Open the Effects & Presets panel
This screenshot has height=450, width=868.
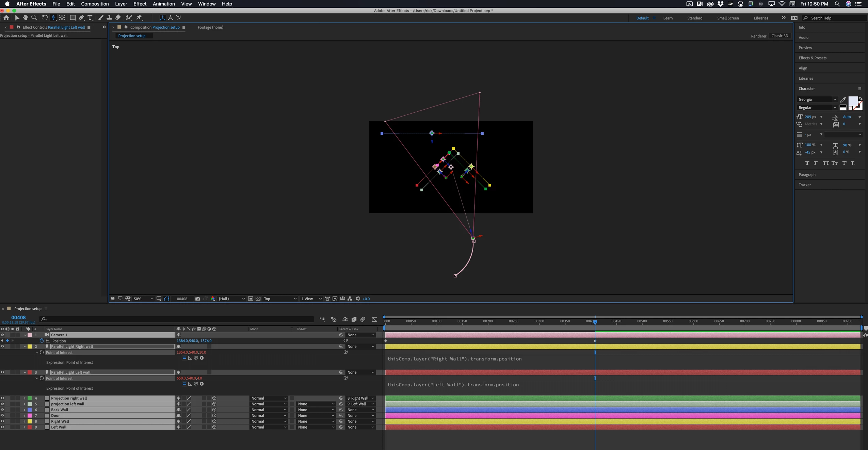pos(813,58)
